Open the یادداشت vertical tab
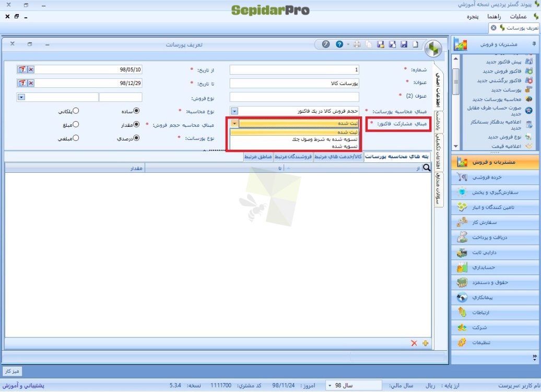 tap(438, 121)
